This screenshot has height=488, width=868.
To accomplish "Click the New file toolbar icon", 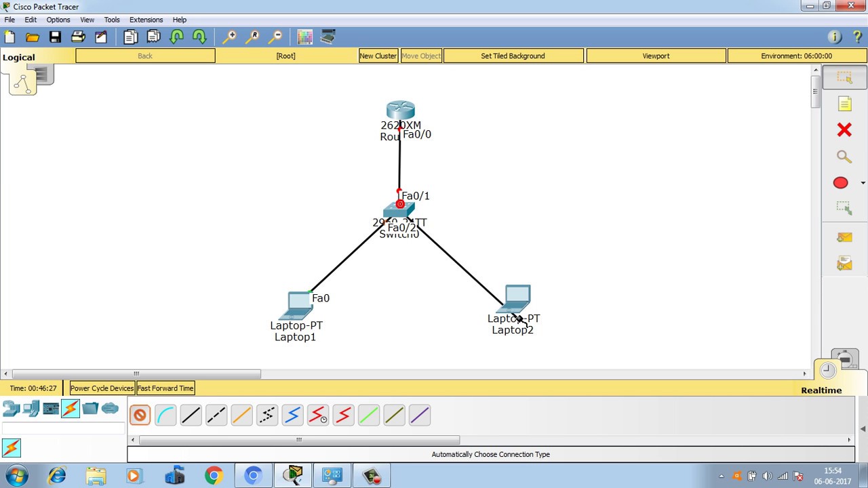I will [x=9, y=37].
